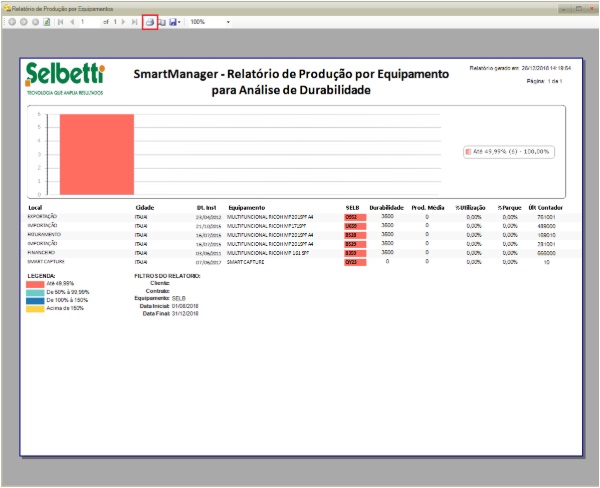Click the Forward navigation icon
The height and width of the screenshot is (488, 600).
[x=24, y=22]
